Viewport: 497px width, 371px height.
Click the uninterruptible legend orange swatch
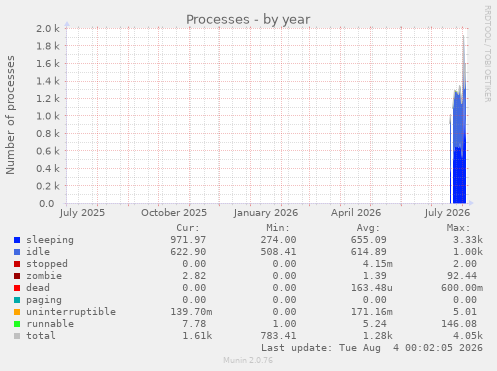point(17,312)
